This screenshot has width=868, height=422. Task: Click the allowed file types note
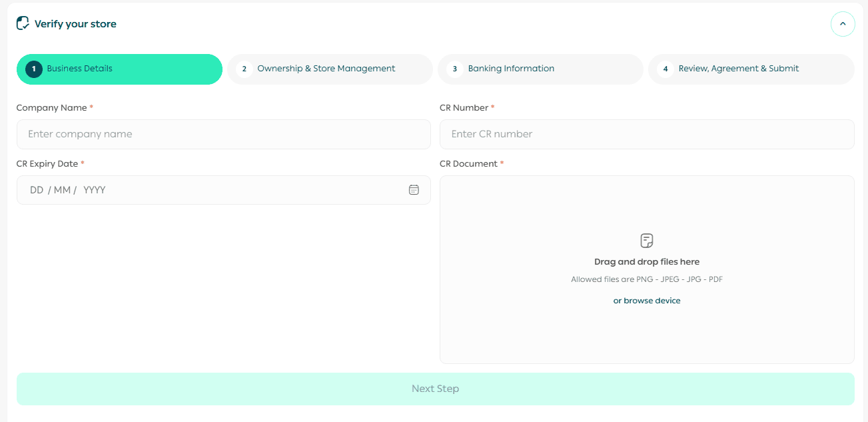[x=647, y=279]
